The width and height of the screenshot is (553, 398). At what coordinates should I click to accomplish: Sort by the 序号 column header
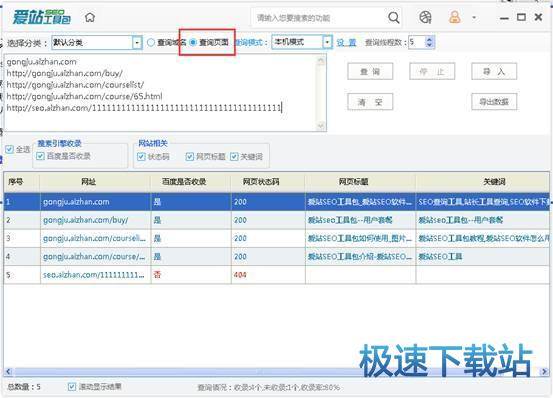[22, 182]
